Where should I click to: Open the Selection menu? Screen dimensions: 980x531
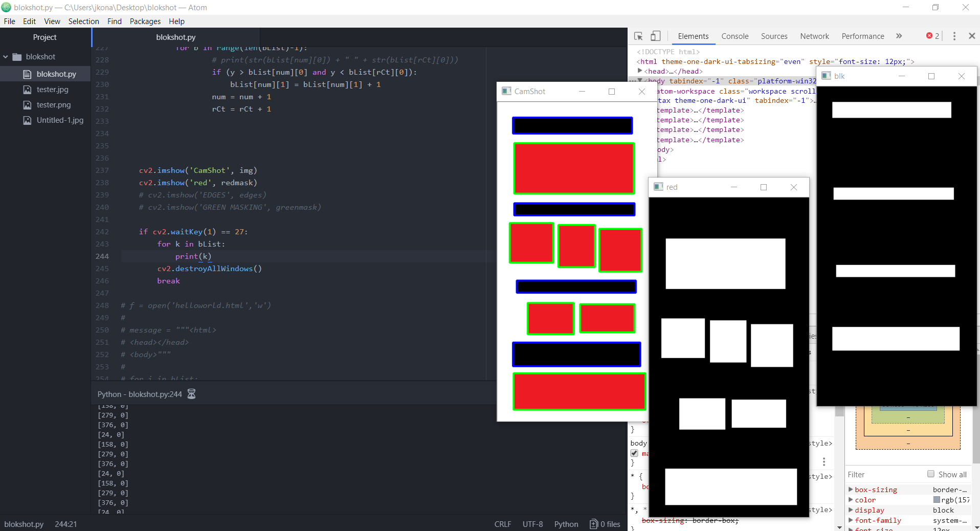coord(84,21)
